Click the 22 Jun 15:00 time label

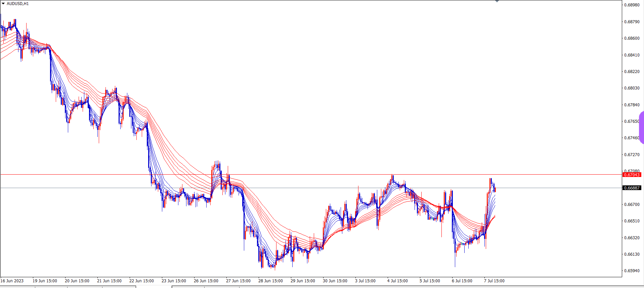point(141,281)
